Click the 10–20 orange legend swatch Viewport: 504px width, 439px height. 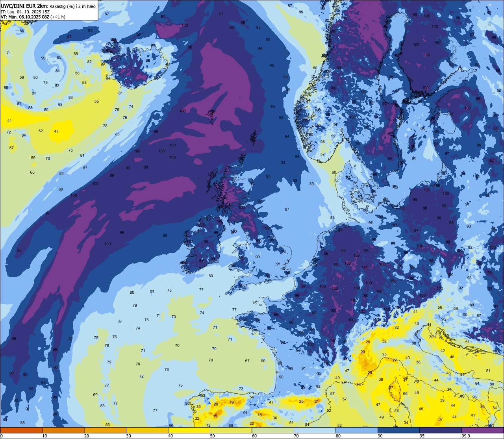coord(63,430)
